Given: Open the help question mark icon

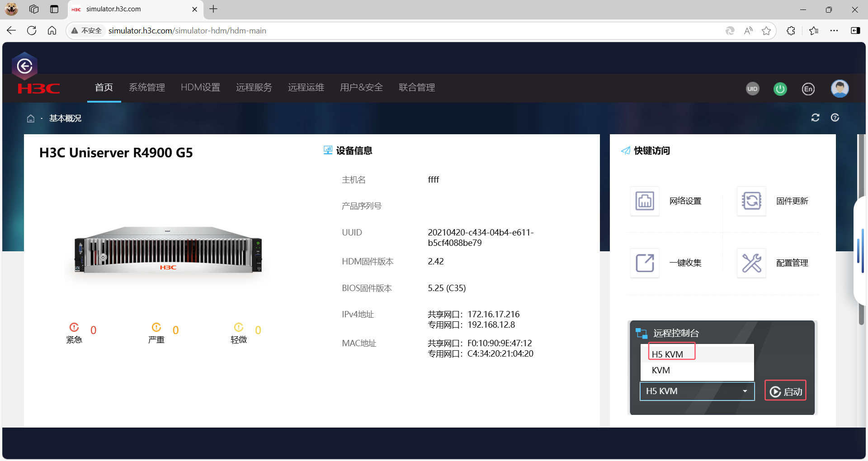Looking at the screenshot, I should coord(835,118).
